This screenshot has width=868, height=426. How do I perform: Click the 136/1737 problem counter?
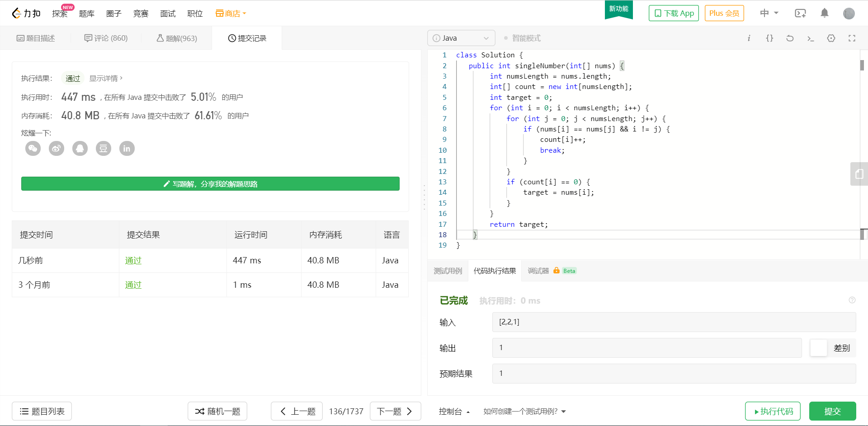(346, 411)
